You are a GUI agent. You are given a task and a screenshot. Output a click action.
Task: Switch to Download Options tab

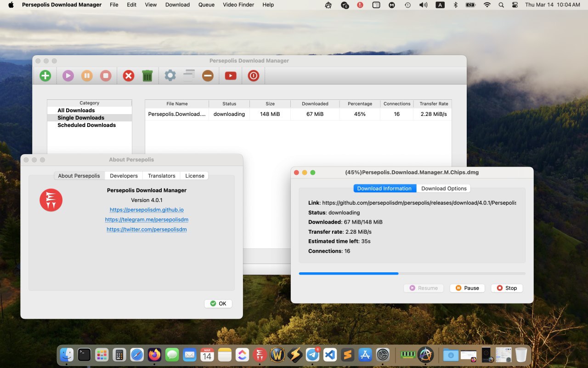(x=444, y=188)
